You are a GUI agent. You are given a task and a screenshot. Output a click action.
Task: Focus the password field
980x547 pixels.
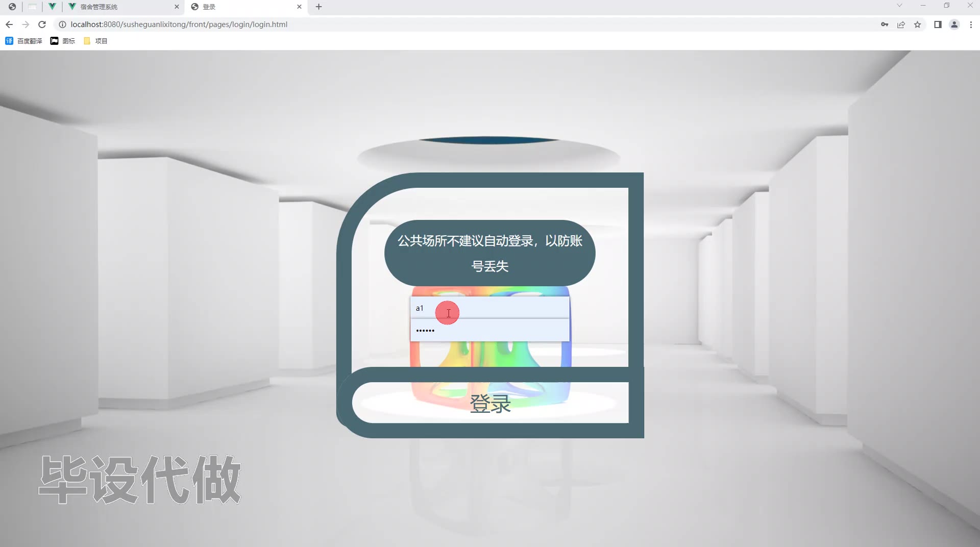coord(489,330)
